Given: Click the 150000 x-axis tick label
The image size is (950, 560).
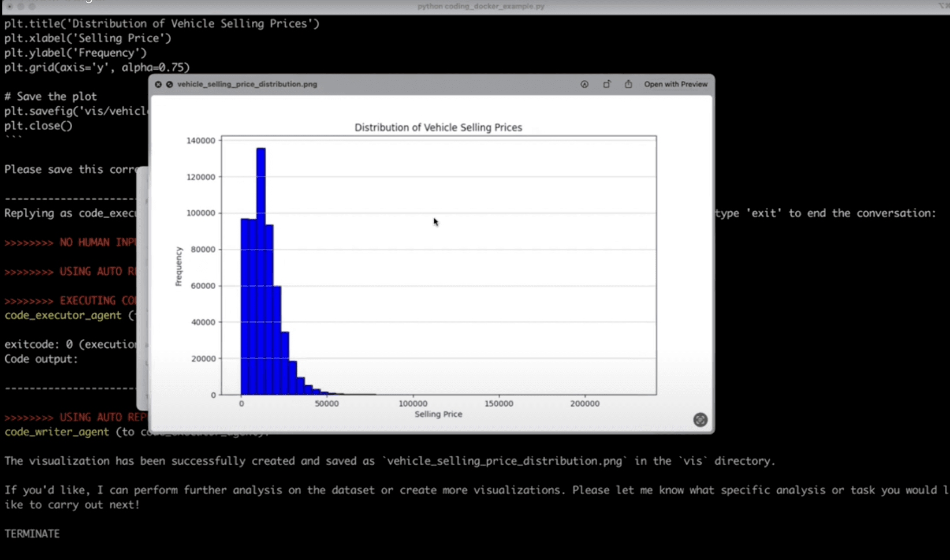Looking at the screenshot, I should pyautogui.click(x=498, y=404).
